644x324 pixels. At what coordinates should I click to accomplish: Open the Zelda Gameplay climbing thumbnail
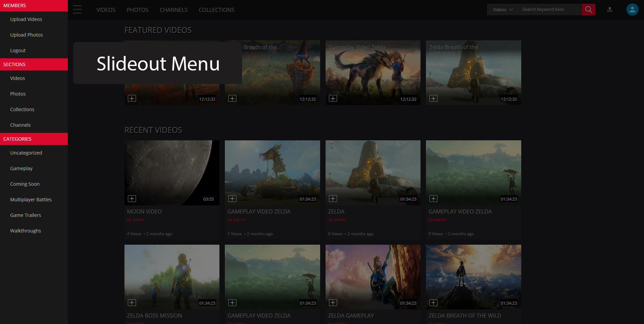point(373,277)
